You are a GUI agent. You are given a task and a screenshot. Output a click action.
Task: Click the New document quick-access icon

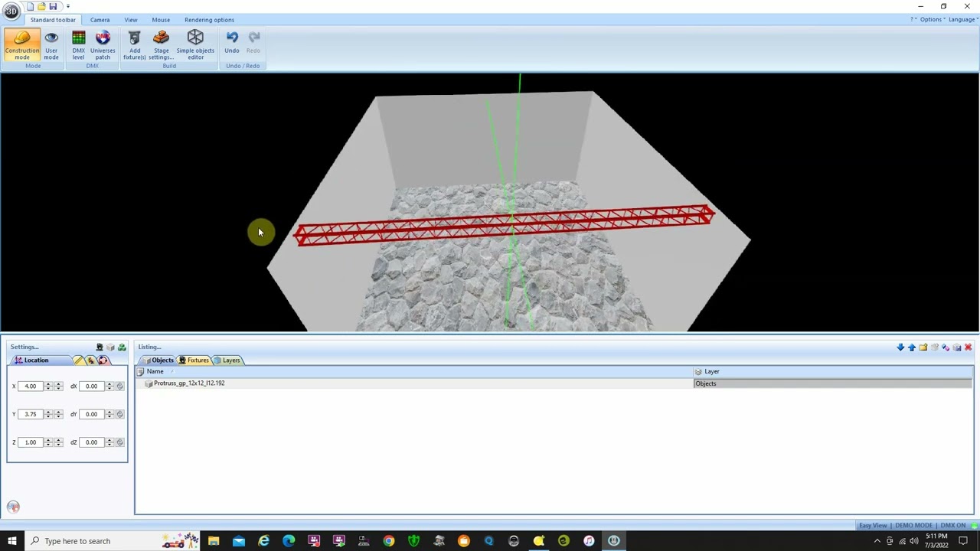point(31,6)
